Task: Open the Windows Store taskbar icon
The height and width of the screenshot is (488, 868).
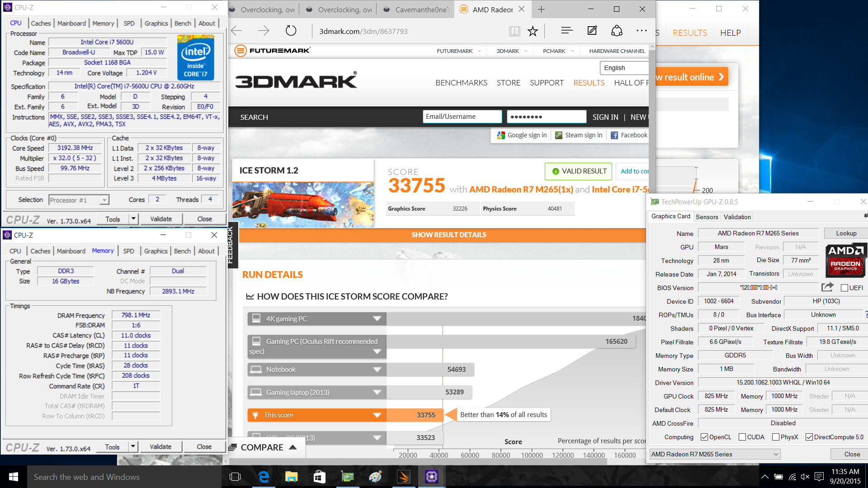Action: [319, 477]
